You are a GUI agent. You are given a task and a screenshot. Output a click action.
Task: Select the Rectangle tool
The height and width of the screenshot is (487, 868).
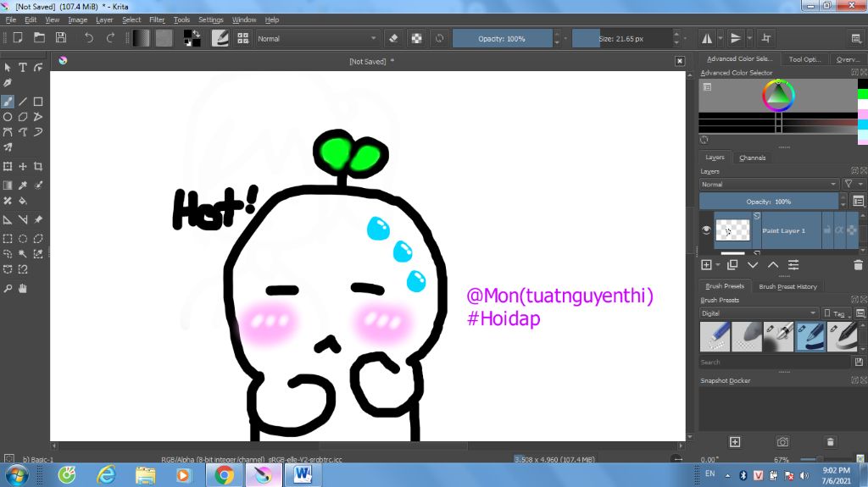coord(38,102)
